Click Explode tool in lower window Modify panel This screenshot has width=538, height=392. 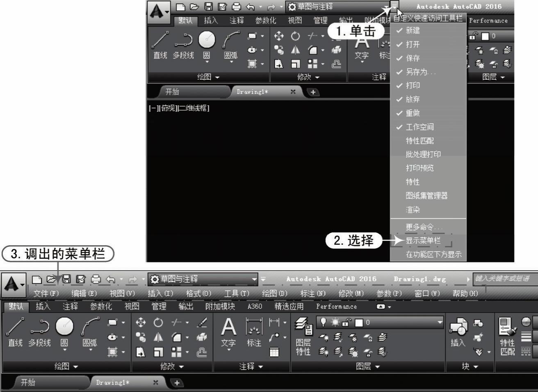pyautogui.click(x=201, y=337)
